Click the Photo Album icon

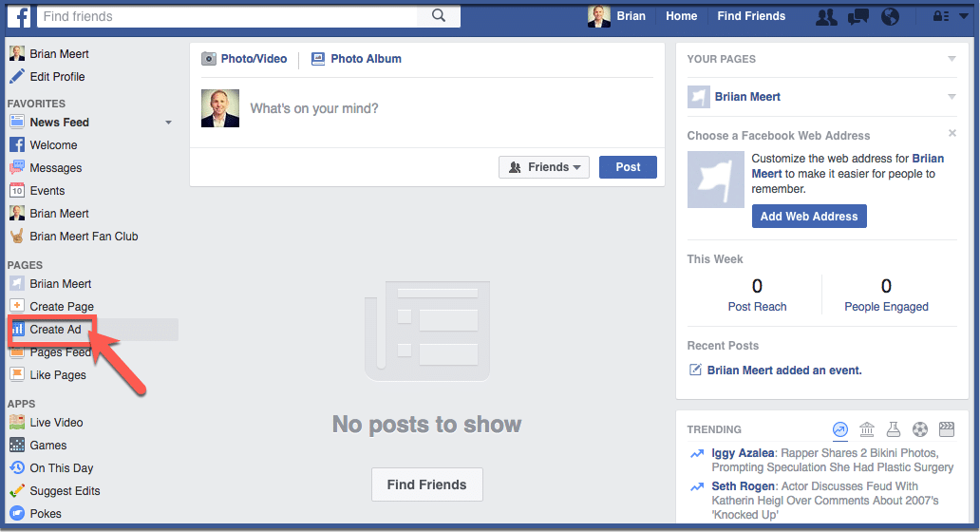click(x=318, y=59)
